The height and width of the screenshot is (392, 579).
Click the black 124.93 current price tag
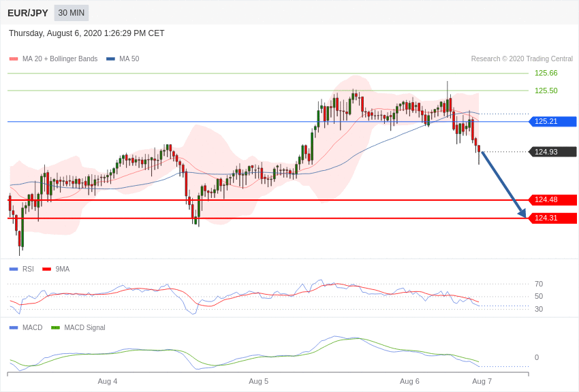tap(553, 152)
